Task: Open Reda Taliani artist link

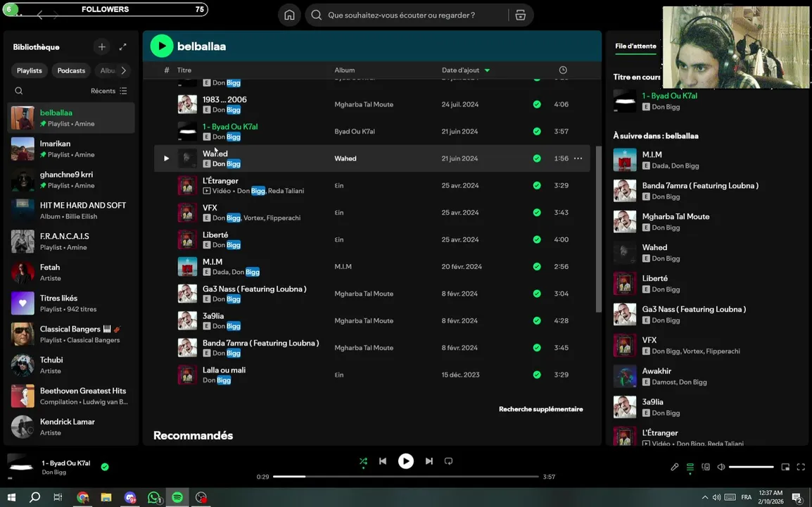Action: tap(286, 191)
